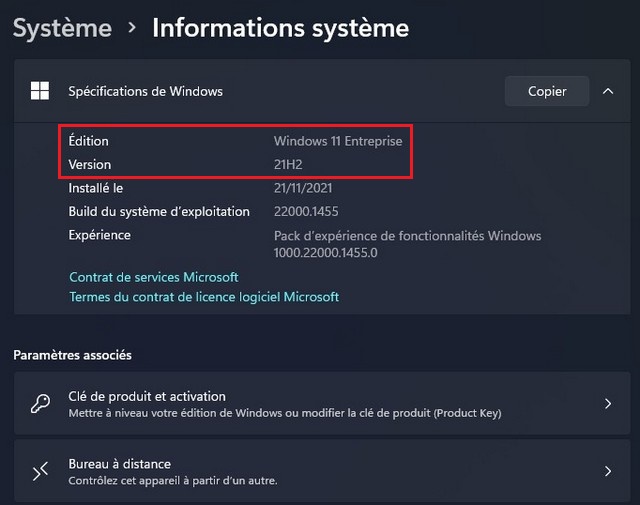Select the 1000.22000.1455.0 experience pack number
This screenshot has width=640, height=505.
click(326, 253)
